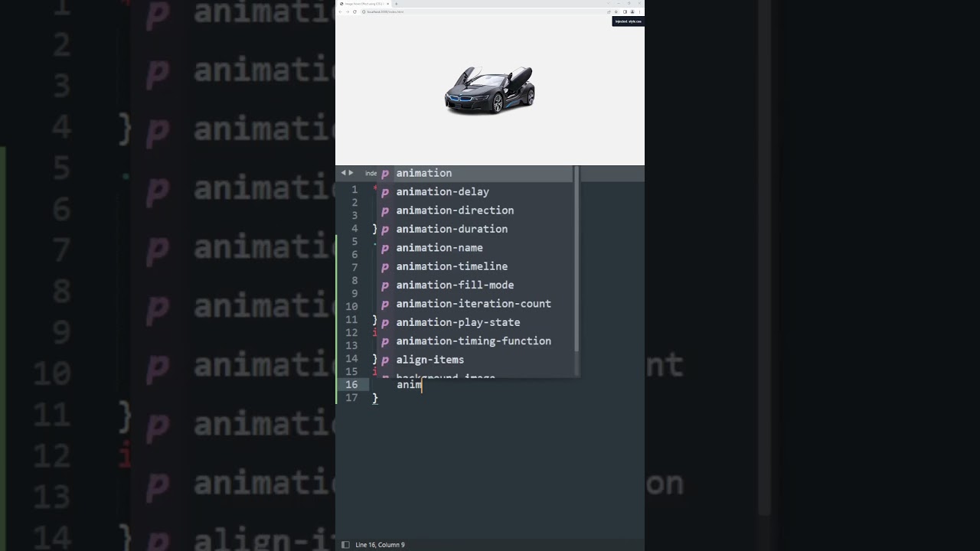Viewport: 980px width, 551px height.
Task: Choose 'align-items' in autocomplete popup
Action: coord(475,360)
